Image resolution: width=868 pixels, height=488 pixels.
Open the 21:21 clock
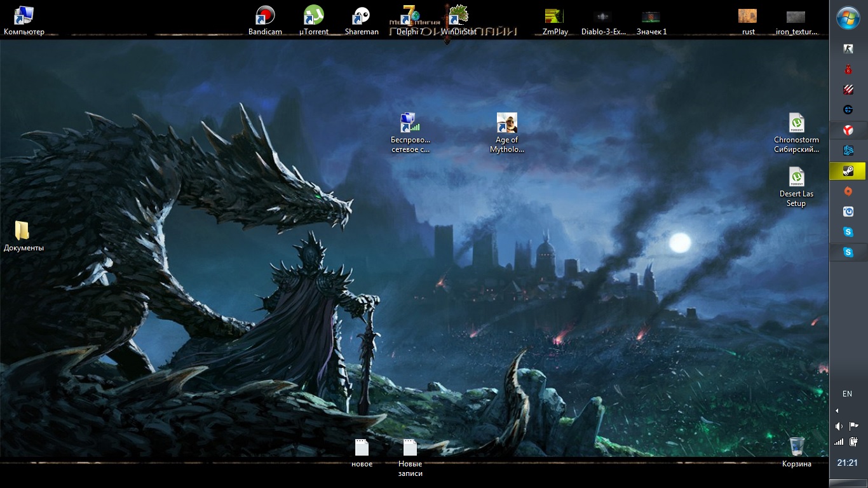[x=848, y=463]
